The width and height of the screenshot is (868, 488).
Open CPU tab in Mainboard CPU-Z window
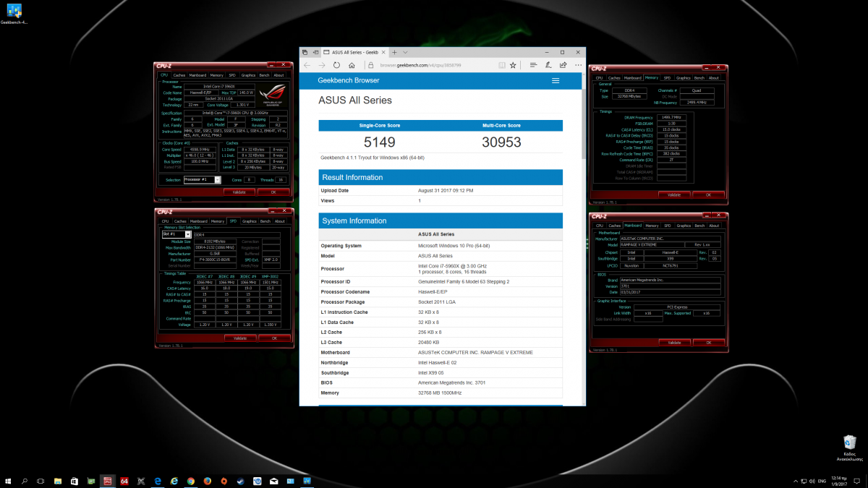pyautogui.click(x=599, y=226)
